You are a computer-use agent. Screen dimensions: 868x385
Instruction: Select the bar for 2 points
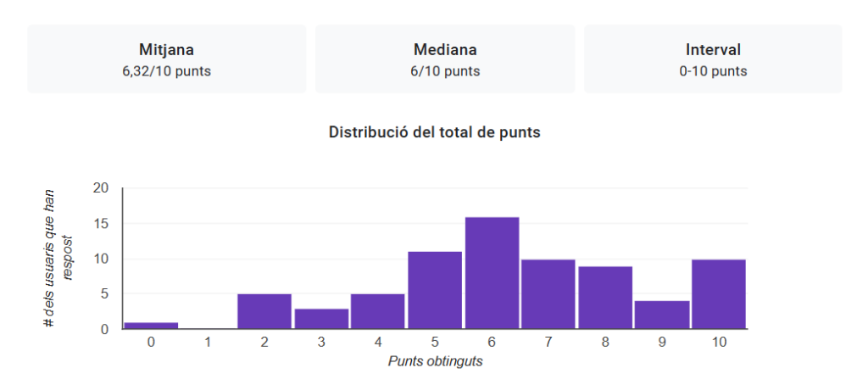[x=264, y=311]
